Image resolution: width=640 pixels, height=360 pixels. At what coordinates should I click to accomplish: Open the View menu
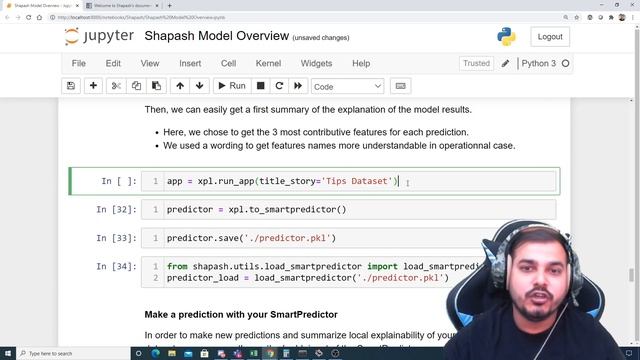tap(150, 63)
